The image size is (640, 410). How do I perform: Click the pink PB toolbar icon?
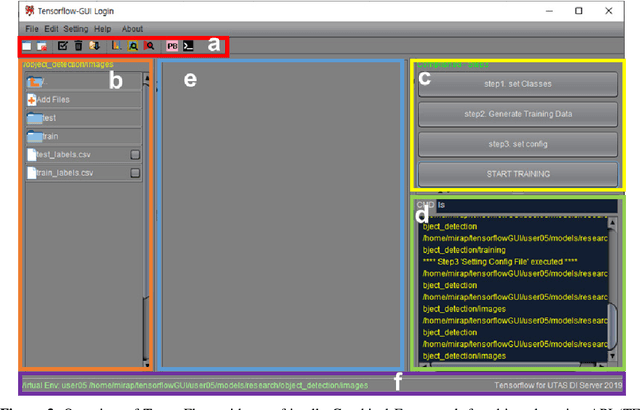click(x=171, y=46)
